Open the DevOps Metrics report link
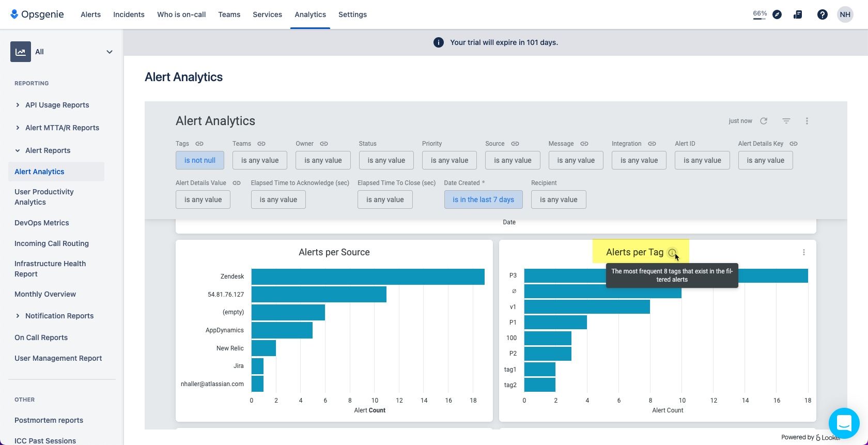 [x=42, y=223]
